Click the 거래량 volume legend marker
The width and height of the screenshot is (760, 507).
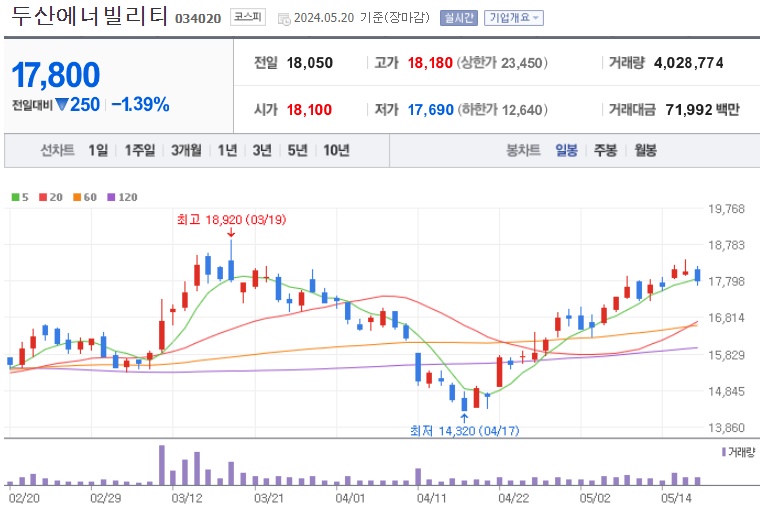724,452
